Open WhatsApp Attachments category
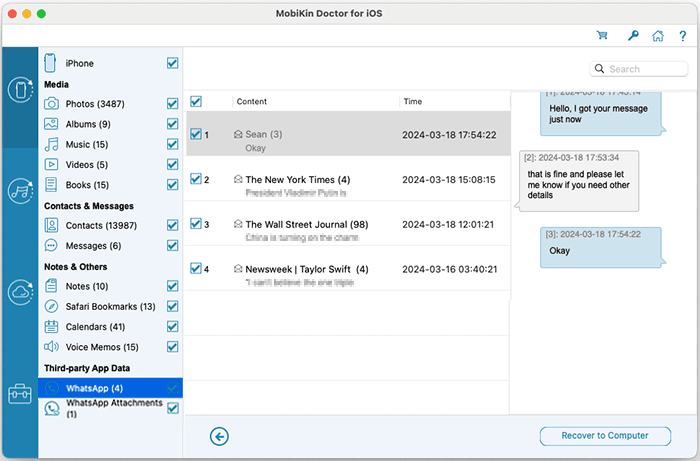This screenshot has width=700, height=461. [100, 408]
